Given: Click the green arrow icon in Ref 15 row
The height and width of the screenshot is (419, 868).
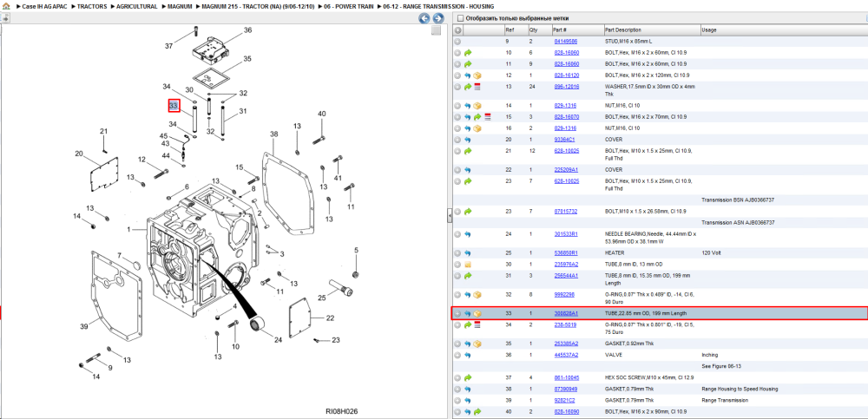Looking at the screenshot, I should (477, 117).
